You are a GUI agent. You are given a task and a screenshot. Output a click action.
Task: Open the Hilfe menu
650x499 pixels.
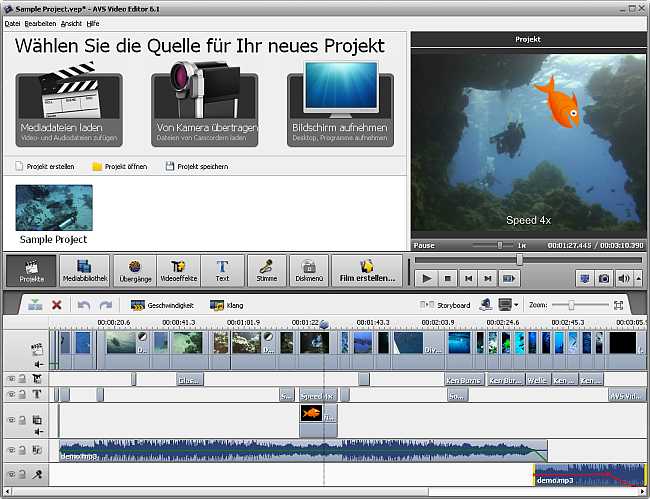click(93, 24)
